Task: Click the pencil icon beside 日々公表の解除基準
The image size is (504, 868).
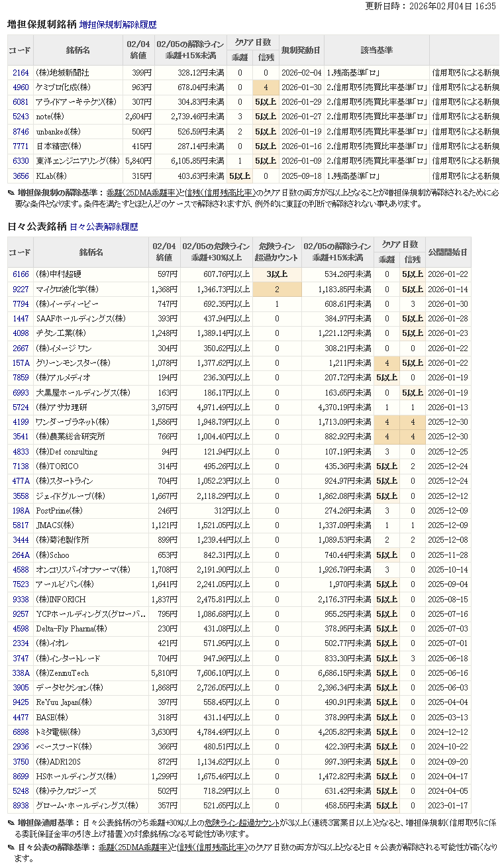Action: pos(11,847)
